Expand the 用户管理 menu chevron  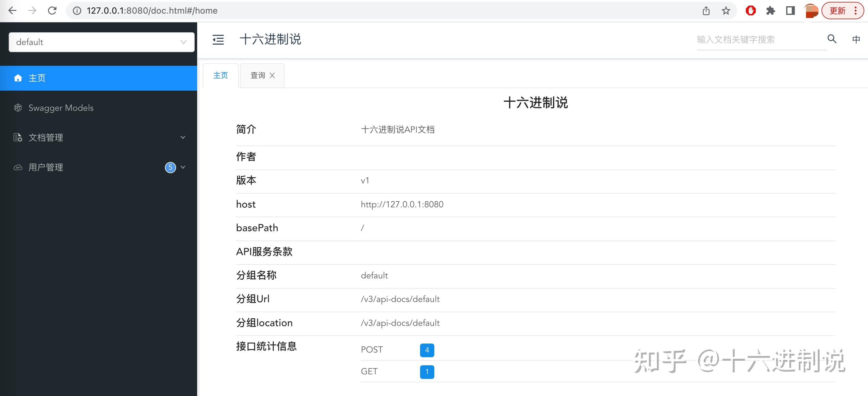coord(183,167)
